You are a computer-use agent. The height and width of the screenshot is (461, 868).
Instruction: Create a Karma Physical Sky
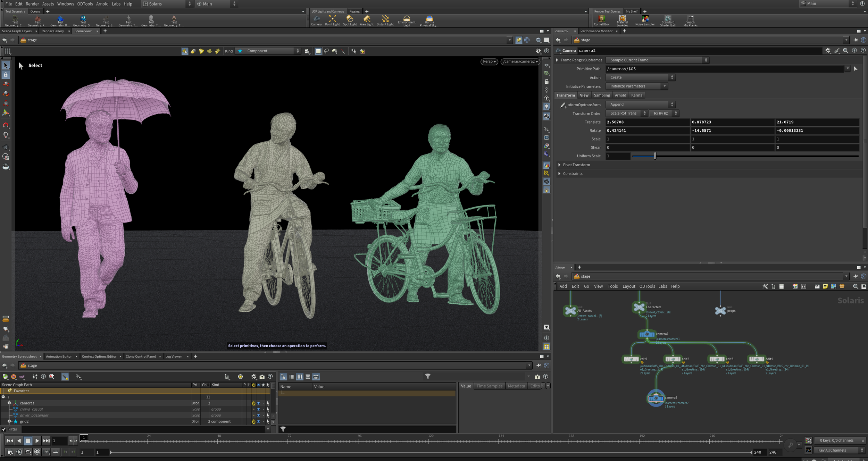(x=429, y=21)
